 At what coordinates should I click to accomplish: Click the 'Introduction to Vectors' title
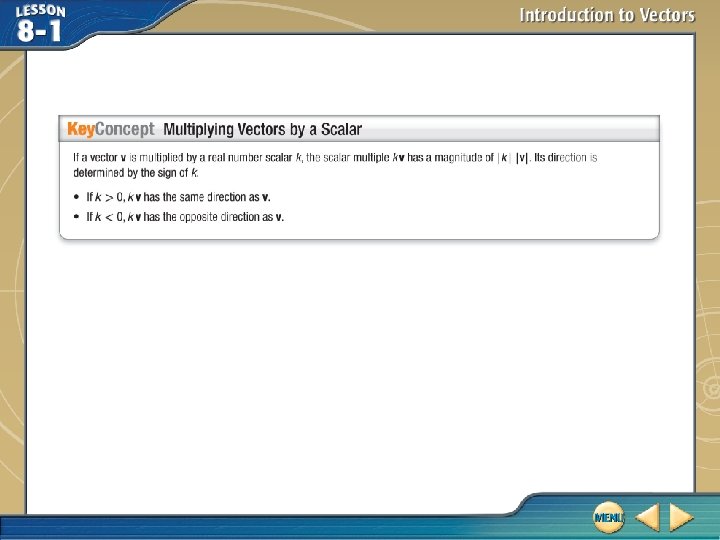point(607,15)
